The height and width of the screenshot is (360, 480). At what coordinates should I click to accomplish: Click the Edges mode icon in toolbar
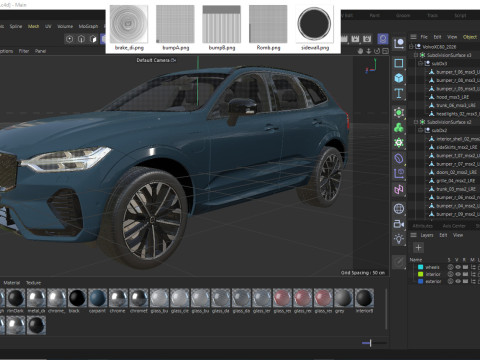81,39
